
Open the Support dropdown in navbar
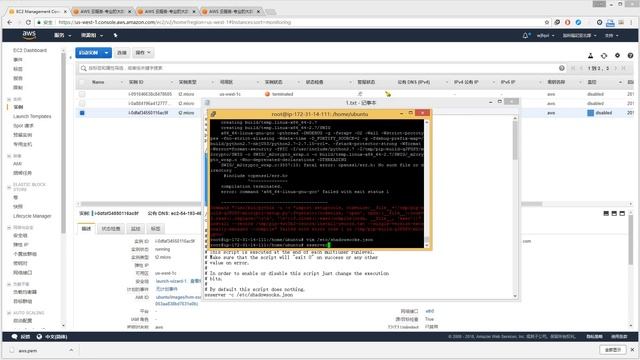click(611, 36)
